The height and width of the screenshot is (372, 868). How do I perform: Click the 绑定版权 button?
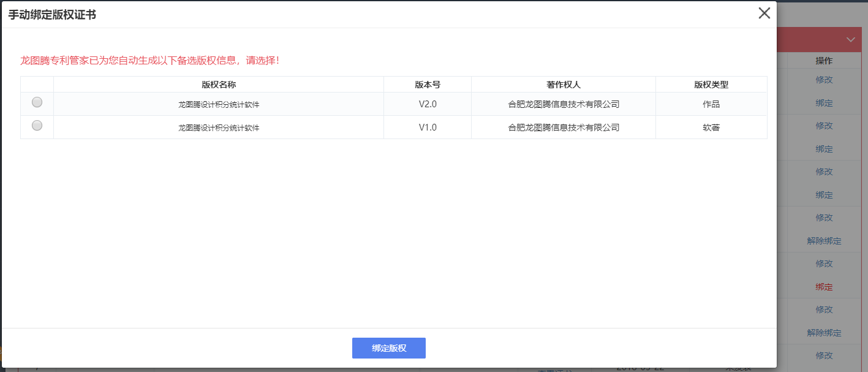pyautogui.click(x=388, y=348)
